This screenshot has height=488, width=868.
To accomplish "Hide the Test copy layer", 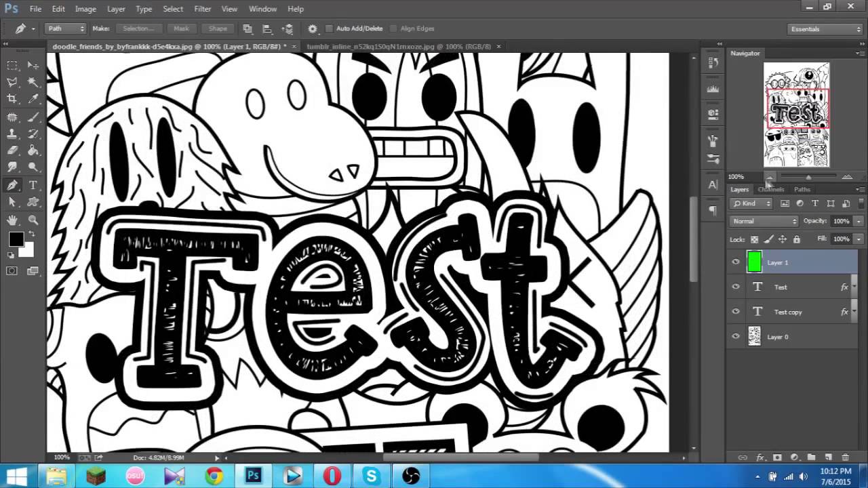I will [736, 312].
